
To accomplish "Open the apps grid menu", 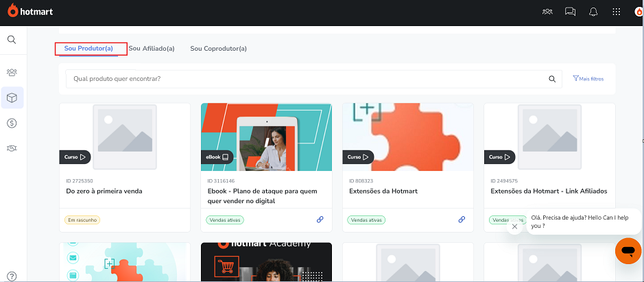I will (x=616, y=12).
